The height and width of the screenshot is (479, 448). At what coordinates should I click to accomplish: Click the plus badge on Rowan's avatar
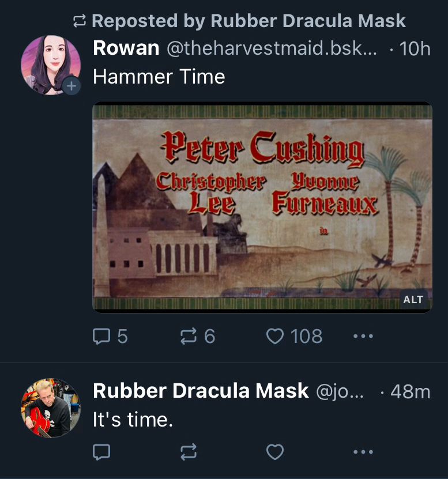point(71,85)
